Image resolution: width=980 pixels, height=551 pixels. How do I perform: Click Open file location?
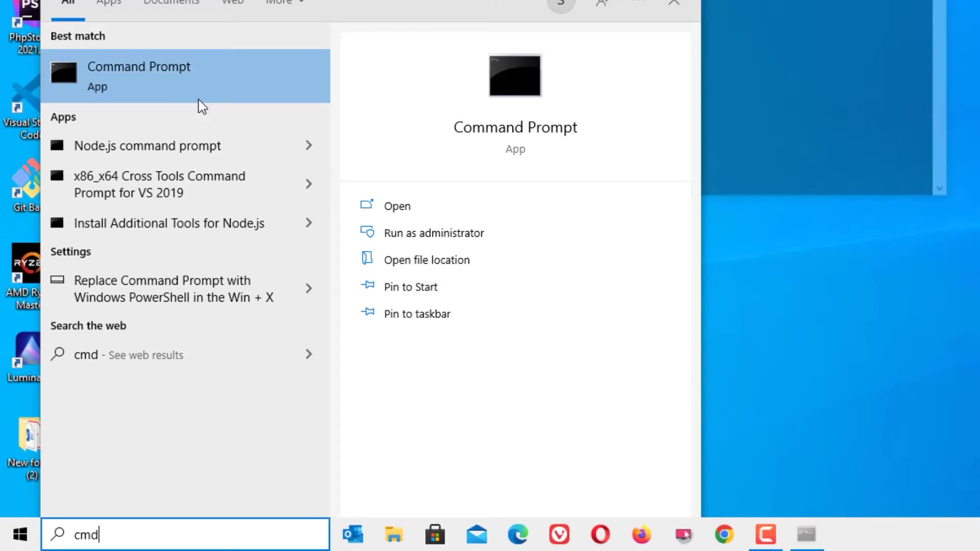point(426,260)
